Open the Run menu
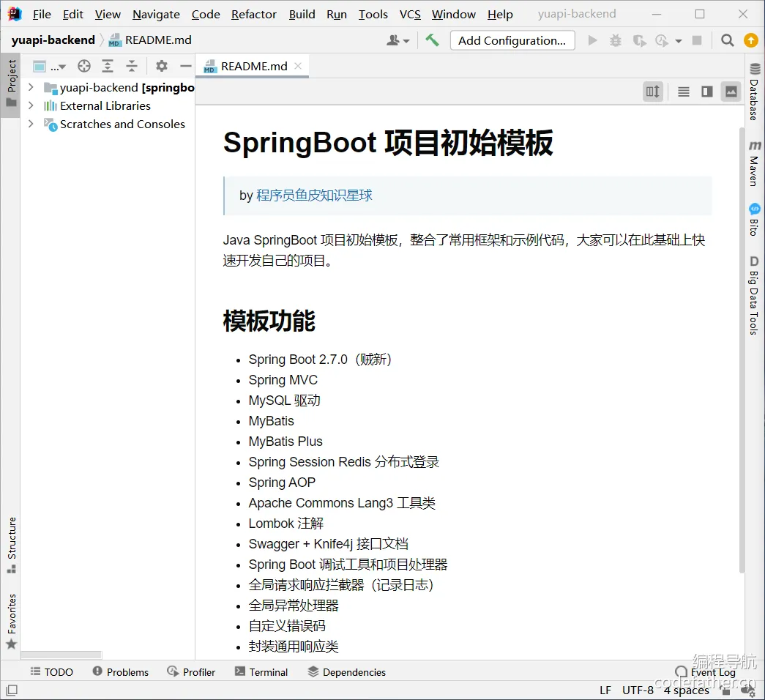 pos(337,14)
